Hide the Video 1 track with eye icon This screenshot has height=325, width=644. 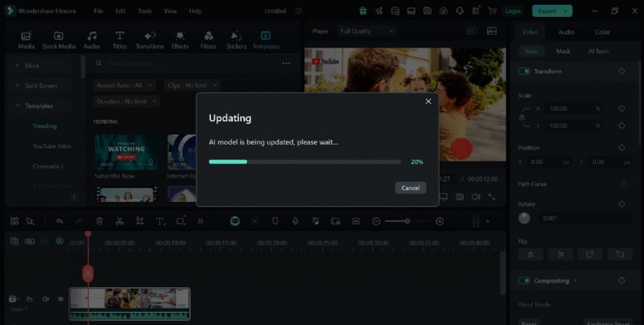60,299
